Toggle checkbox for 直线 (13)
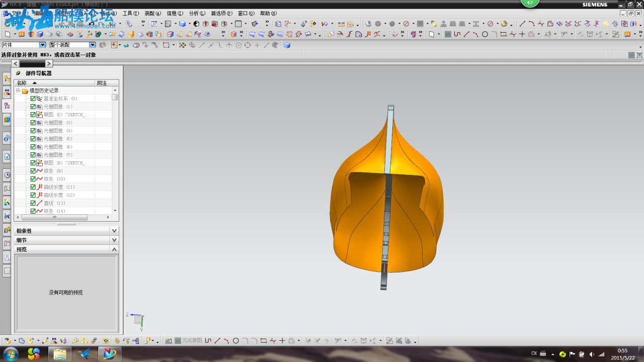Image resolution: width=644 pixels, height=362 pixels. pyautogui.click(x=33, y=203)
